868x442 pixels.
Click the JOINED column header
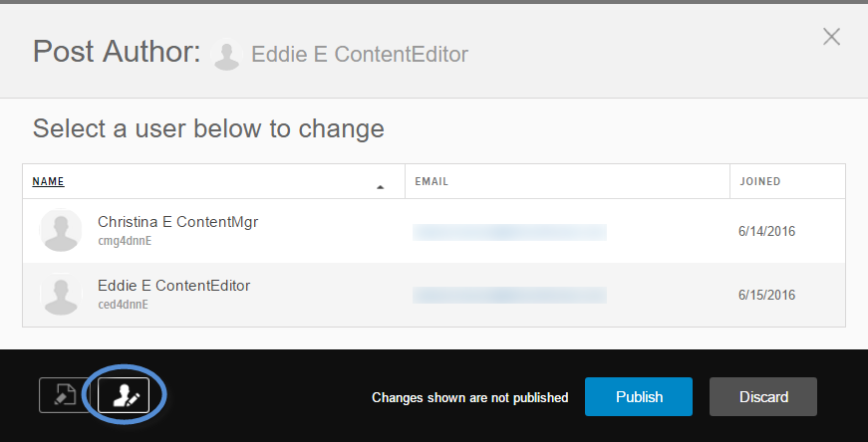tap(759, 182)
